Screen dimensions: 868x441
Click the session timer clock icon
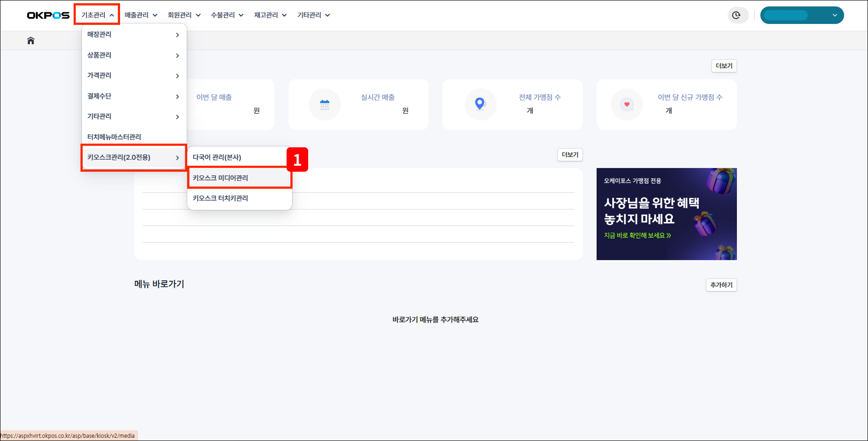point(736,15)
